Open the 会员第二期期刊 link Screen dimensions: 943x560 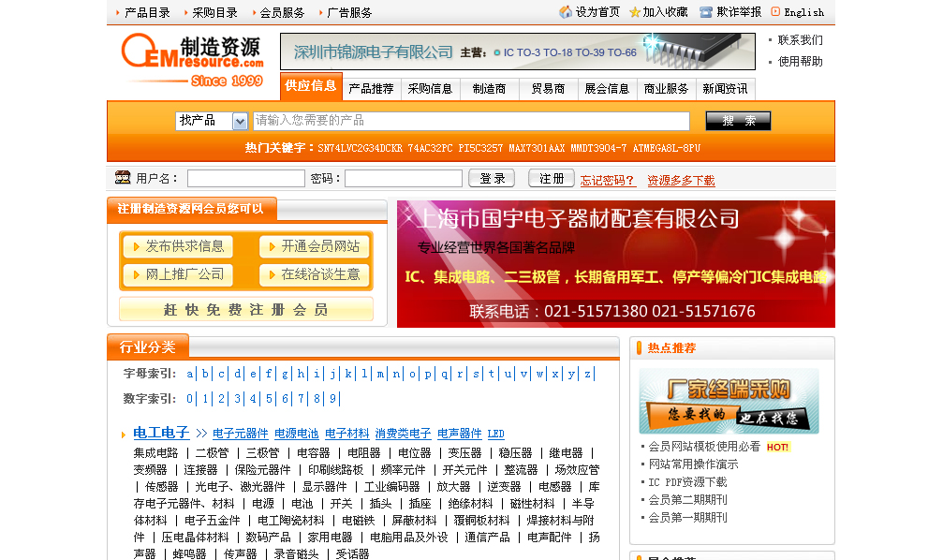click(x=687, y=500)
